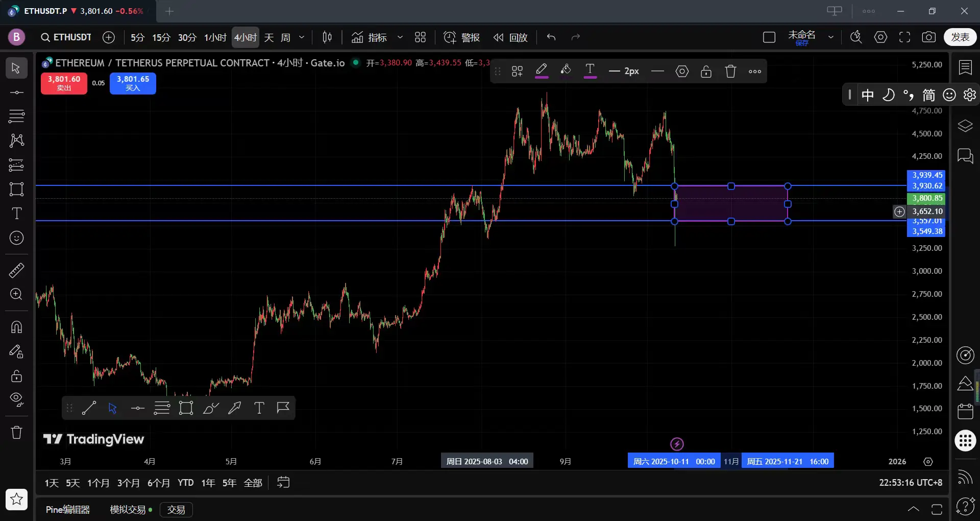980x521 pixels.
Task: Select the ruler measure tool
Action: pyautogui.click(x=16, y=270)
